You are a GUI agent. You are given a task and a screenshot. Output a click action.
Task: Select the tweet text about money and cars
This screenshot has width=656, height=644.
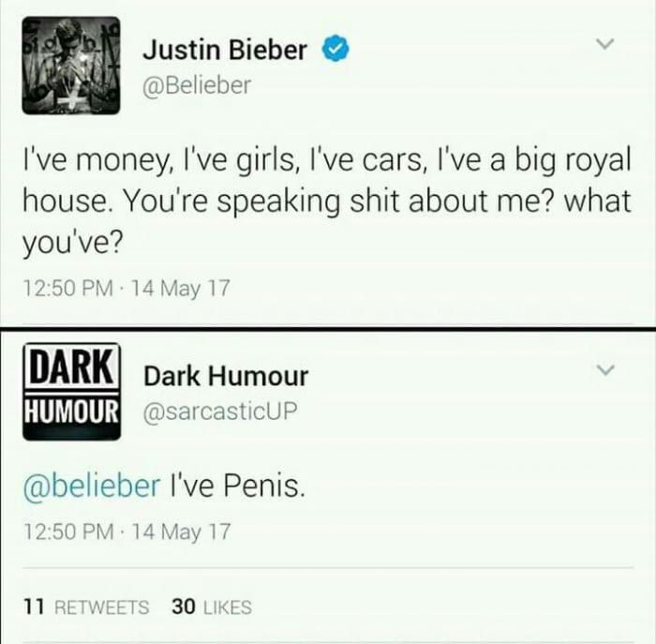pyautogui.click(x=326, y=202)
